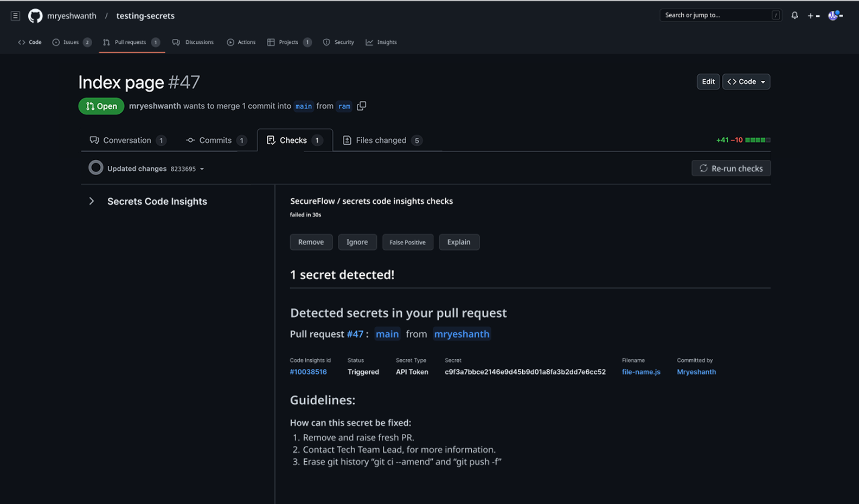Click the +41 −10 diffstat indicator
859x504 pixels.
pyautogui.click(x=743, y=140)
